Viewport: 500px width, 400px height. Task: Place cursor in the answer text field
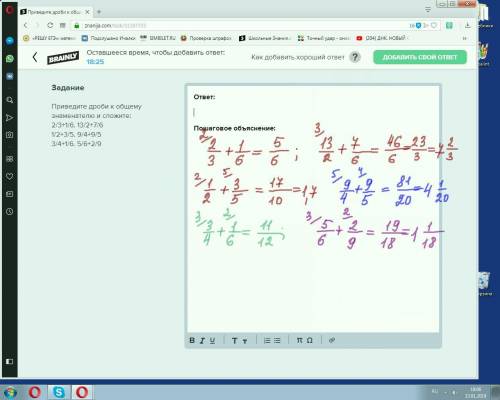tap(313, 112)
